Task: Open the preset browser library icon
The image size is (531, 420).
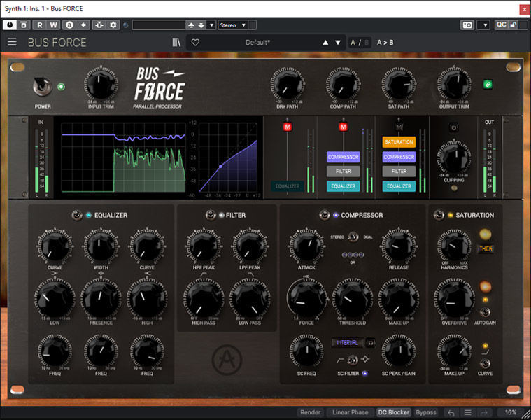Action: (x=176, y=42)
